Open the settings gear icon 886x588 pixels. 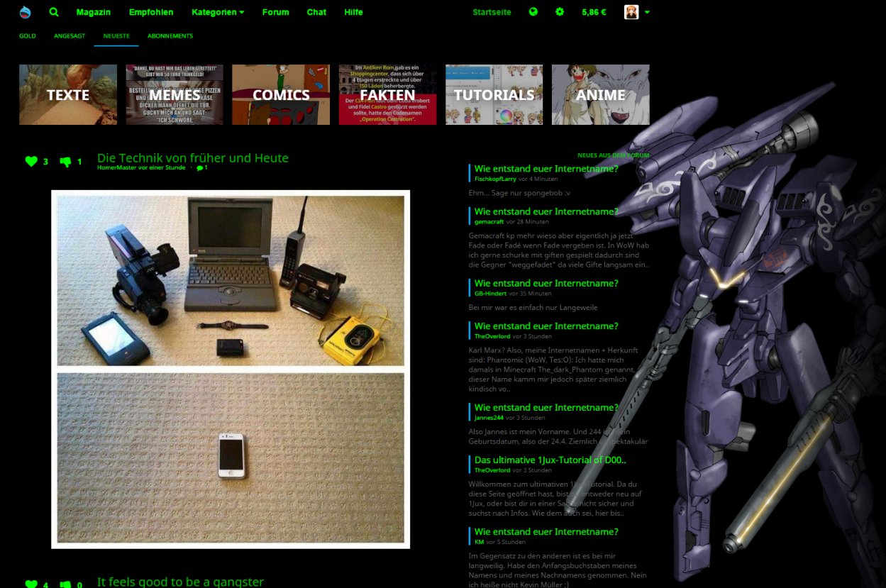[x=560, y=12]
